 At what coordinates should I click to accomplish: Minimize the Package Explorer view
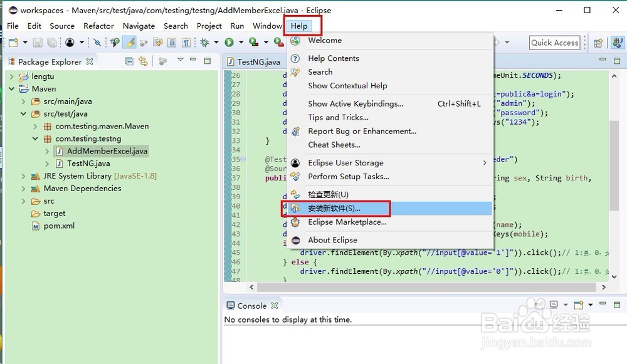click(193, 60)
